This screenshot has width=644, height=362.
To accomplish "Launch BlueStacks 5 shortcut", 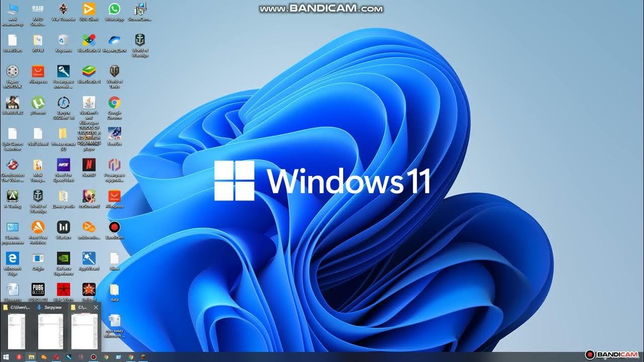I will (x=89, y=74).
